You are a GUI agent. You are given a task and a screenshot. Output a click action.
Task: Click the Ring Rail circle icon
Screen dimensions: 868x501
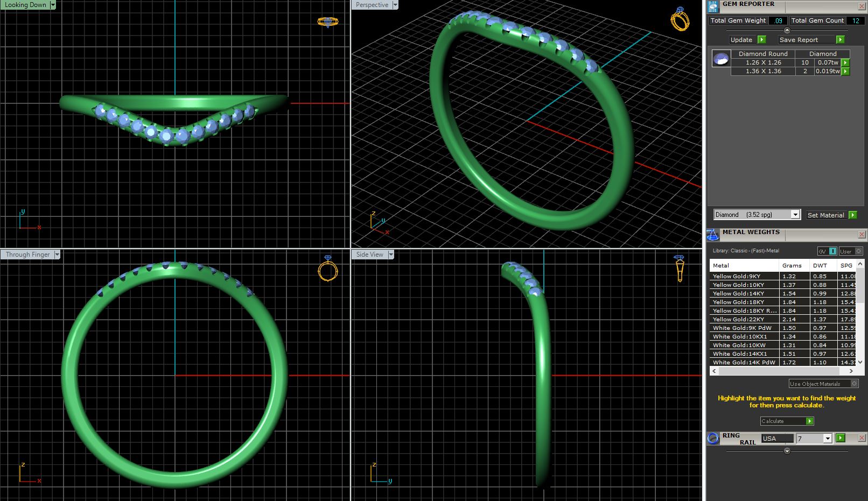point(713,438)
